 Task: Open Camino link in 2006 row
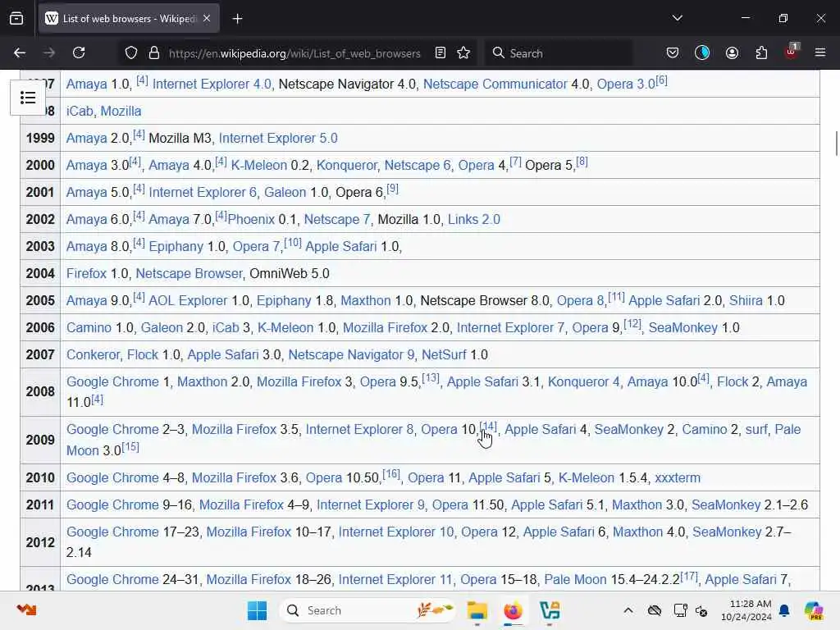coord(89,327)
